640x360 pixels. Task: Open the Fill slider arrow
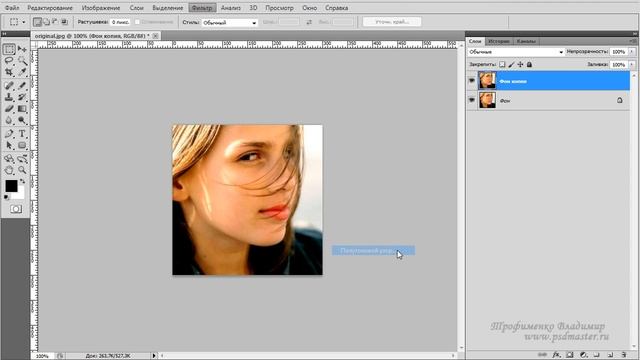click(632, 64)
